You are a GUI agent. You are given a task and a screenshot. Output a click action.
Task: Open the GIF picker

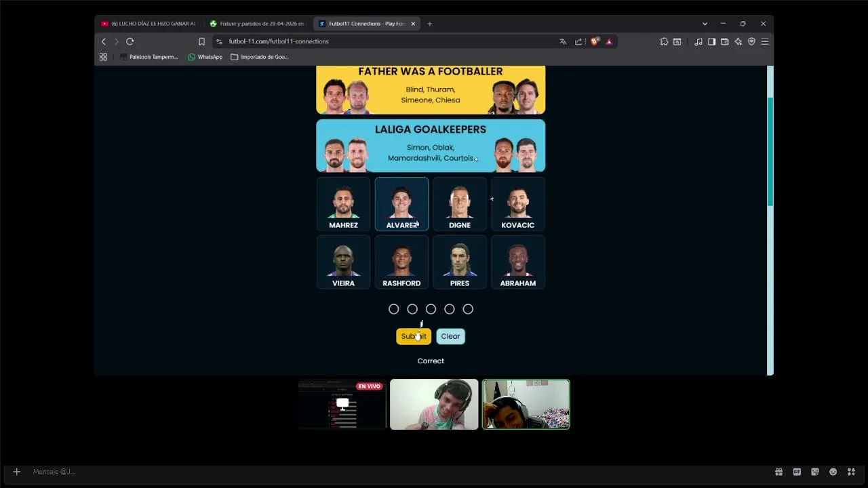tap(797, 472)
